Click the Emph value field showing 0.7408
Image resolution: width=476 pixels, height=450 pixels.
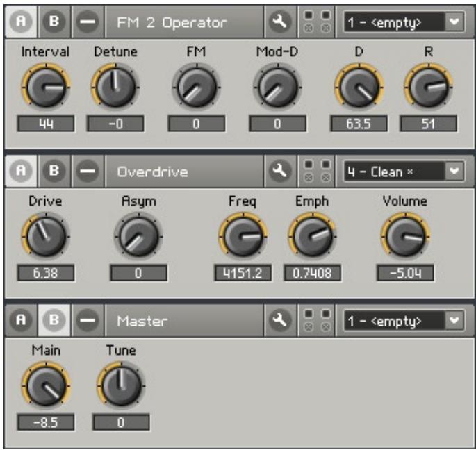[x=313, y=273]
